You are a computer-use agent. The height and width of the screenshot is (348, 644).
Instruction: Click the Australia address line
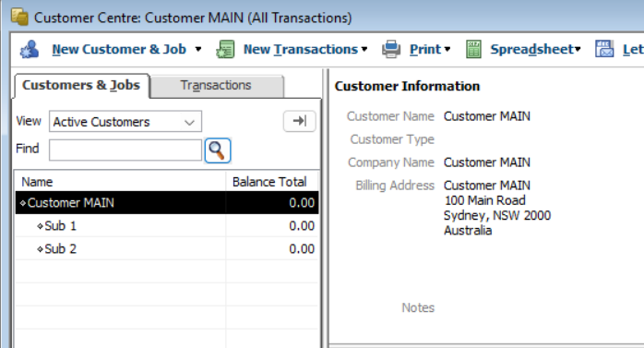468,231
